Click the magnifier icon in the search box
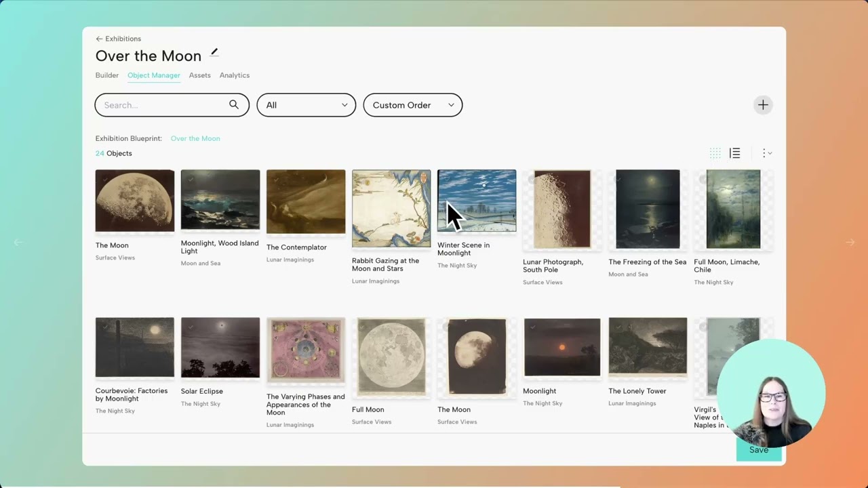Image resolution: width=868 pixels, height=488 pixels. [234, 104]
